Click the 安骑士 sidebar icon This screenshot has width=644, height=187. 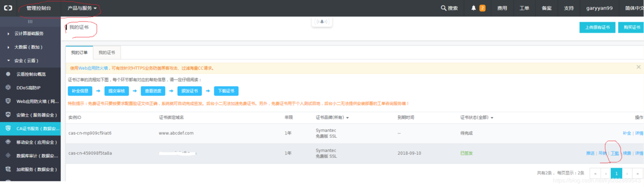point(8,114)
